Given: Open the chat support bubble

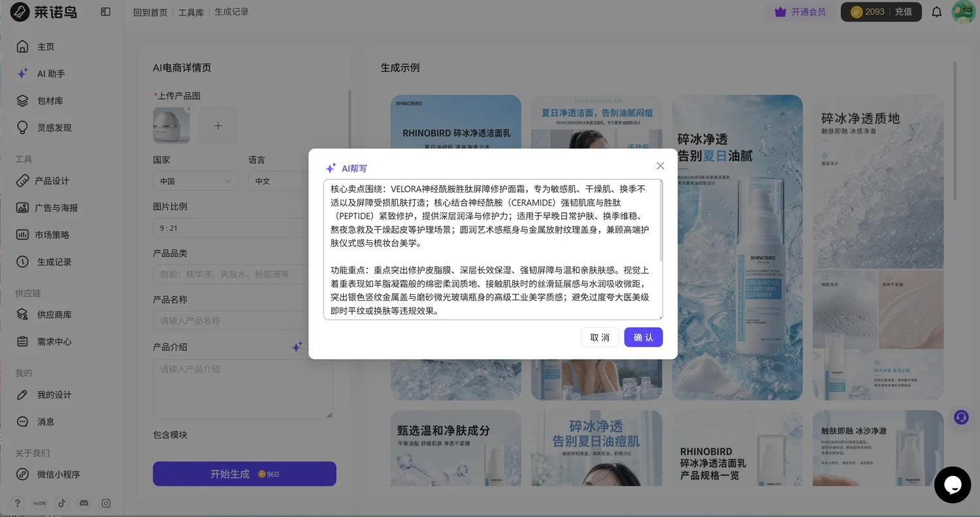Looking at the screenshot, I should [x=953, y=485].
